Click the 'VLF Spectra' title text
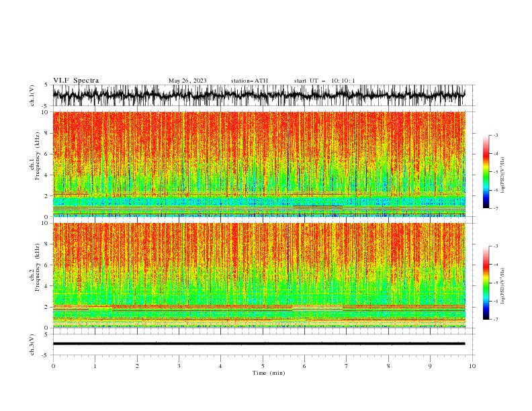The image size is (532, 411). click(x=76, y=81)
